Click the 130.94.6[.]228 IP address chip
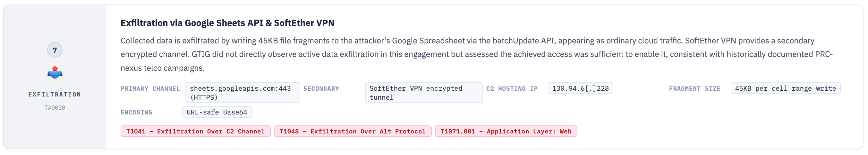Viewport: 868px width, 155px height. pos(580,88)
